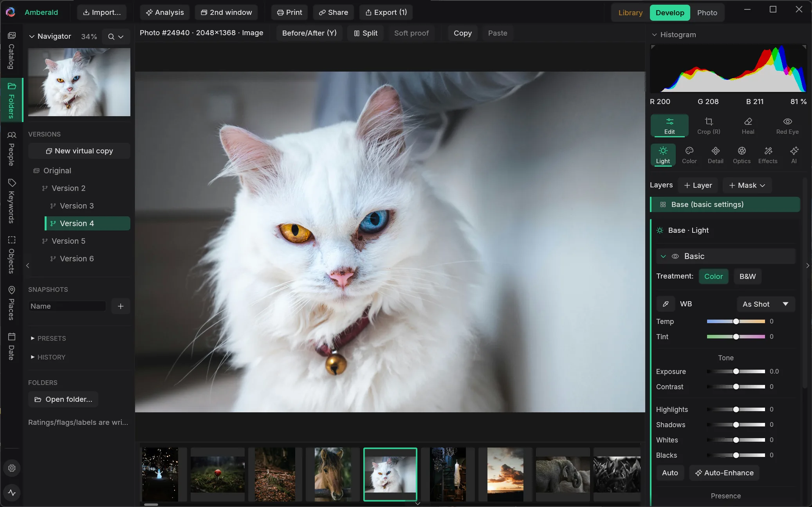The width and height of the screenshot is (812, 507).
Task: Click the Auto-Enhance button
Action: tap(724, 473)
